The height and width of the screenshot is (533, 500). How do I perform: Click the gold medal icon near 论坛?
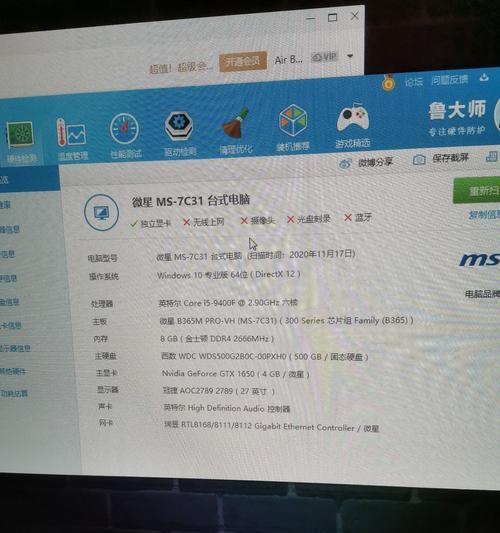[x=389, y=83]
